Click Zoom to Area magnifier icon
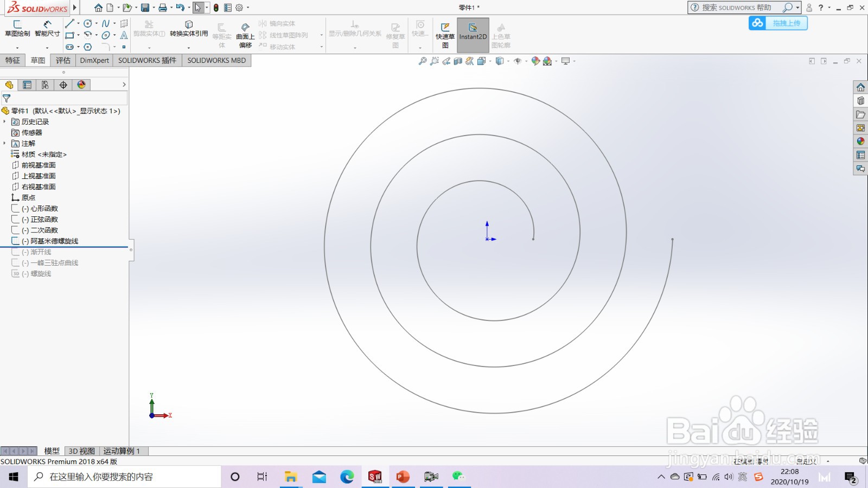868x488 pixels. 434,61
